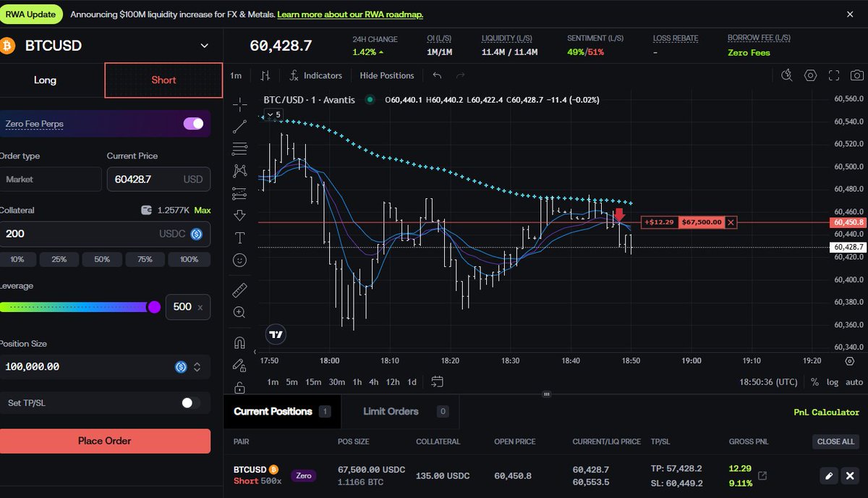Undo the last chart action
This screenshot has width=868, height=498.
tap(437, 75)
